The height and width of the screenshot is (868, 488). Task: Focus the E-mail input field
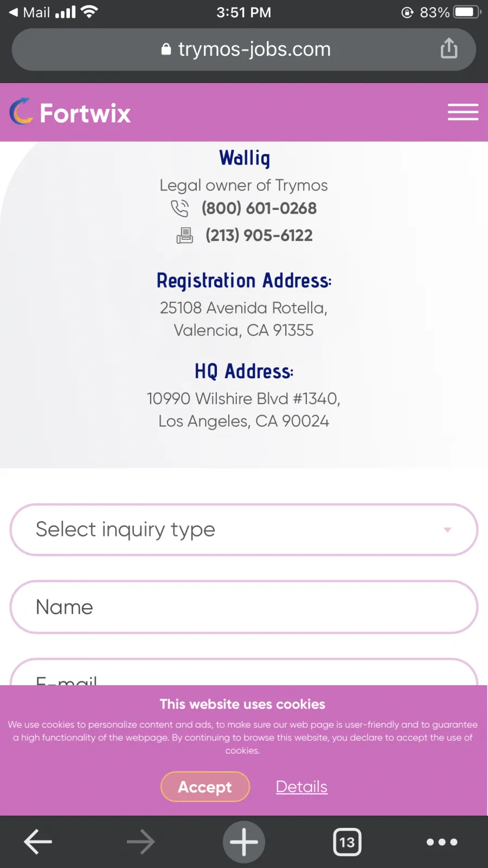(x=244, y=672)
